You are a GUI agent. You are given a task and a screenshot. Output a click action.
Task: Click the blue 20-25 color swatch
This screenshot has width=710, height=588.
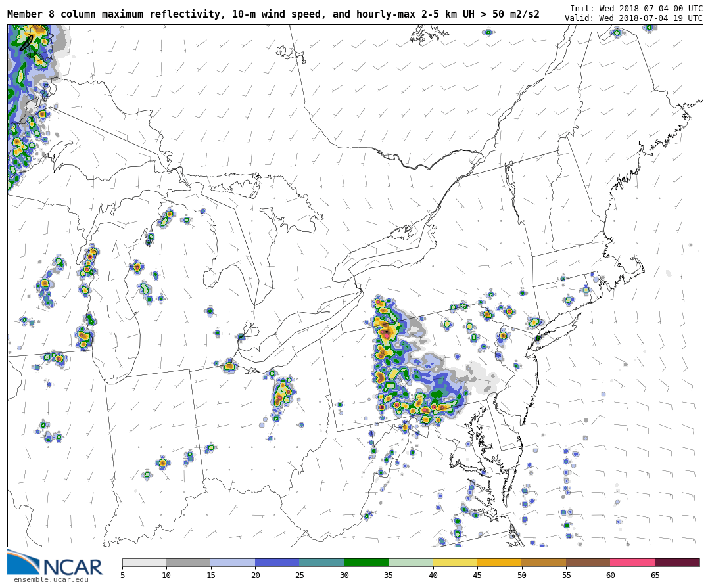coord(277,562)
